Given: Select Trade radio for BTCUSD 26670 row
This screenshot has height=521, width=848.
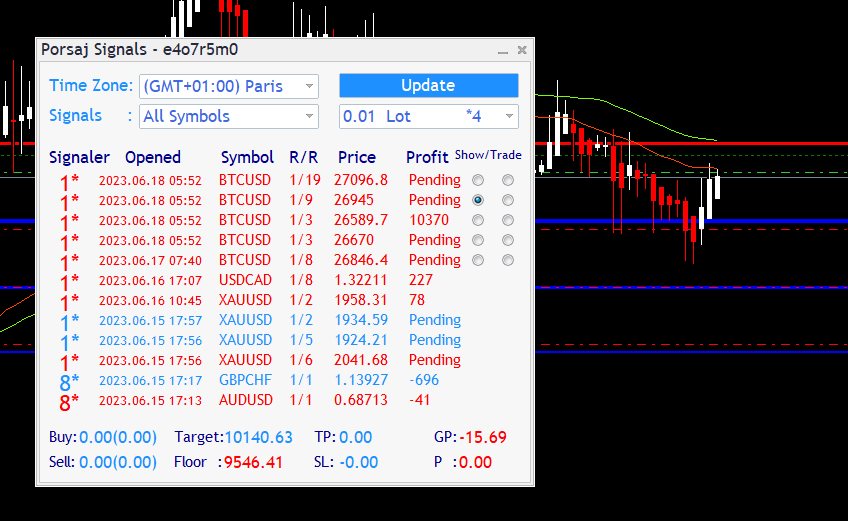Looking at the screenshot, I should pyautogui.click(x=508, y=240).
